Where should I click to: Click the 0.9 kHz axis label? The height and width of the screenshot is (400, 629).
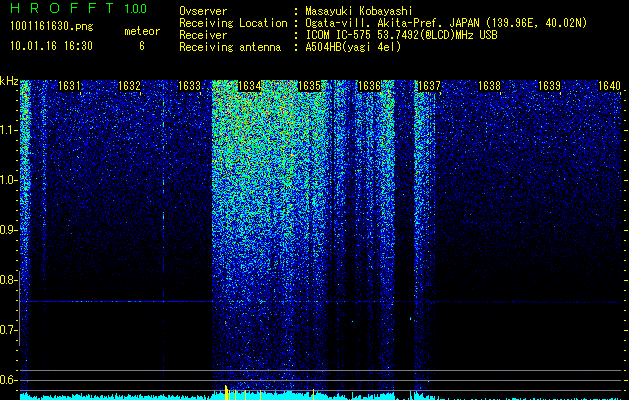[x=8, y=230]
